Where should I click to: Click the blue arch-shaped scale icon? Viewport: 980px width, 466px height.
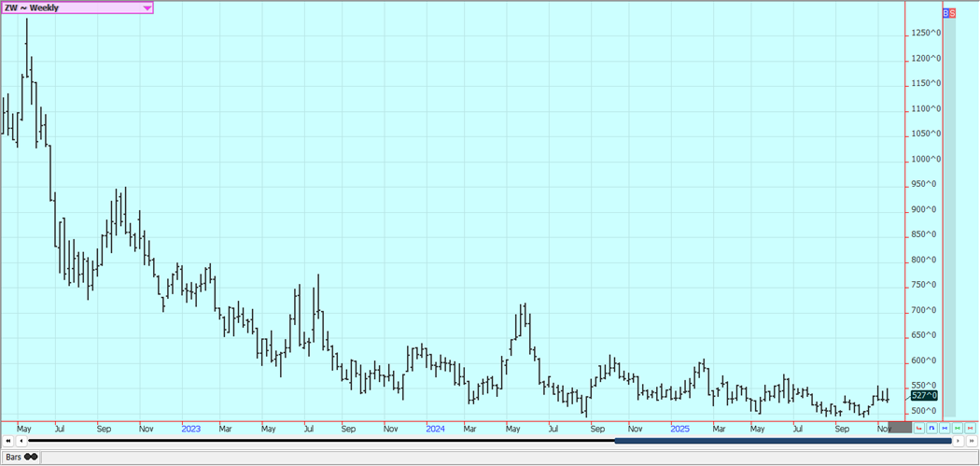pos(931,429)
